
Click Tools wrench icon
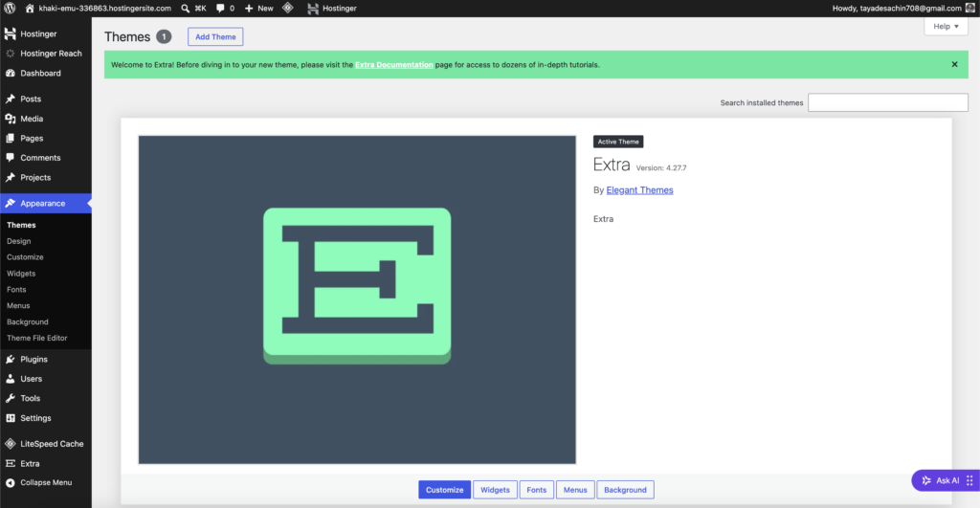(x=10, y=398)
